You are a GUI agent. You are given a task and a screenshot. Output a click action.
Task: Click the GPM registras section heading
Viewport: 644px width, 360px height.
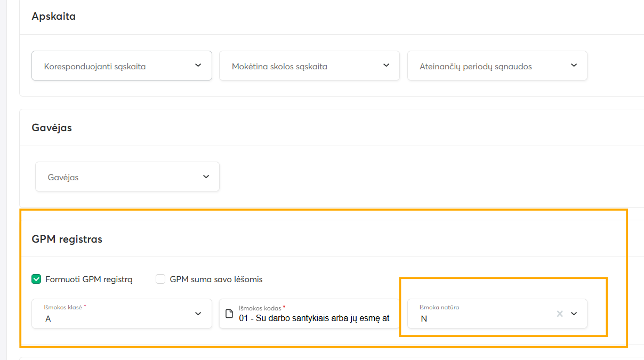(x=67, y=239)
